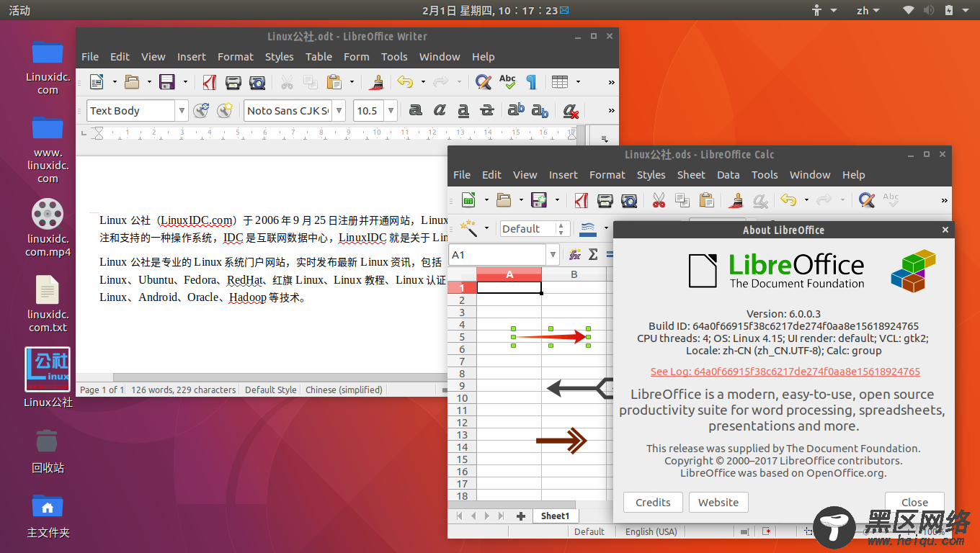
Task: Expand Name Box A1 dropdown in Calc
Action: pos(553,255)
